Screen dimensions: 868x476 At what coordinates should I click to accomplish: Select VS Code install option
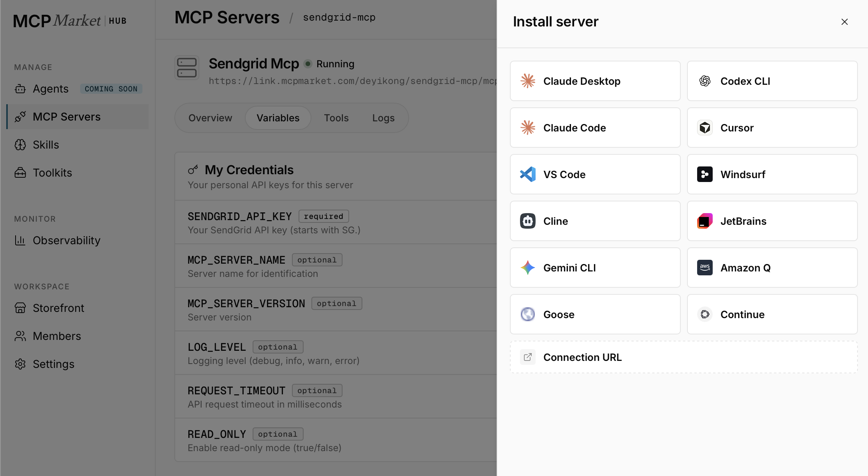[595, 174]
